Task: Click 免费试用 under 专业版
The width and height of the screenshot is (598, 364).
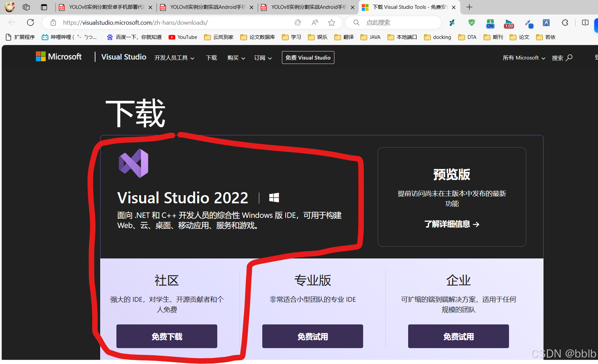Action: [313, 336]
